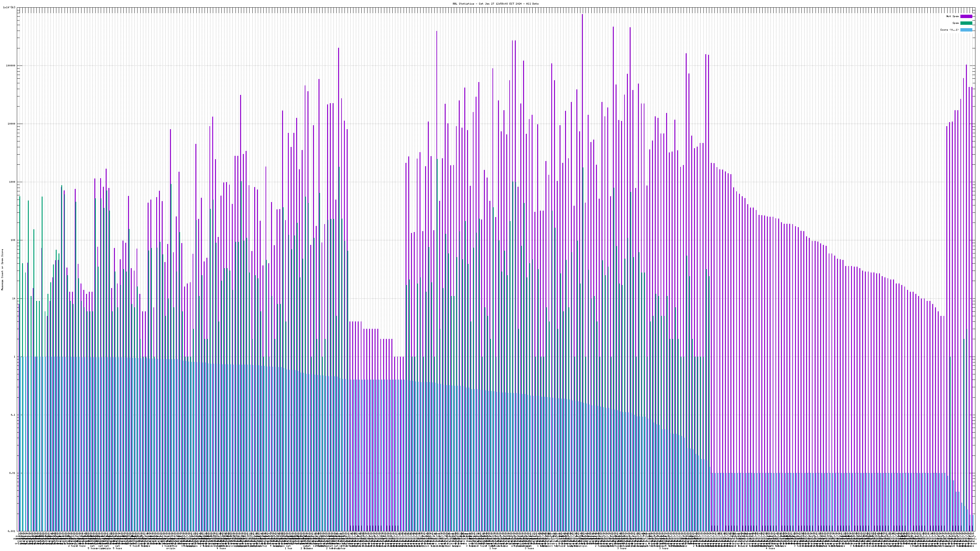Click the RBL Statistics chart title

(x=495, y=4)
